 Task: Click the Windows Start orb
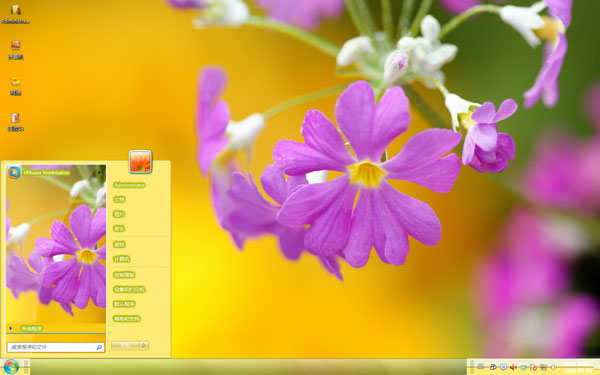point(11,367)
